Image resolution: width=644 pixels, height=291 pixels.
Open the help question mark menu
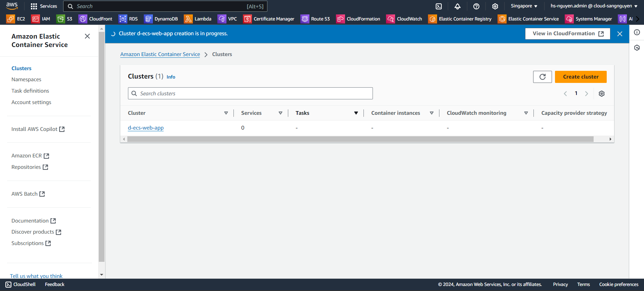(476, 6)
